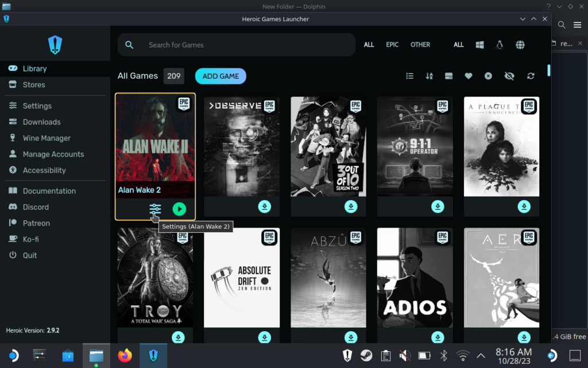This screenshot has width=588, height=368.
Task: Open Manage Accounts
Action: [x=55, y=154]
